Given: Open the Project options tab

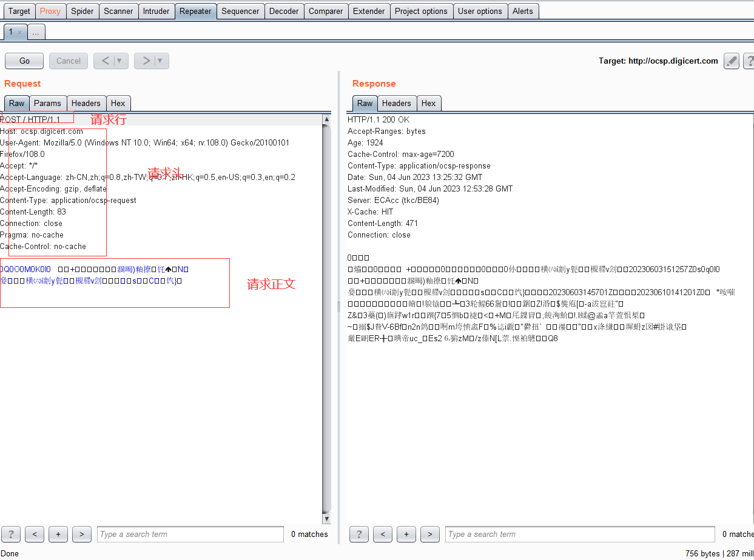Looking at the screenshot, I should (x=421, y=11).
